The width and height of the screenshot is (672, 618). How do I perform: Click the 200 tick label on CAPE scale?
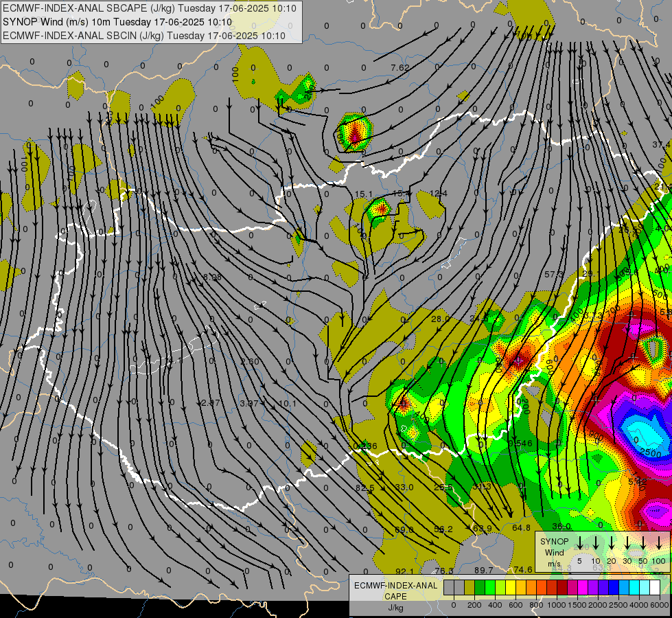474,605
